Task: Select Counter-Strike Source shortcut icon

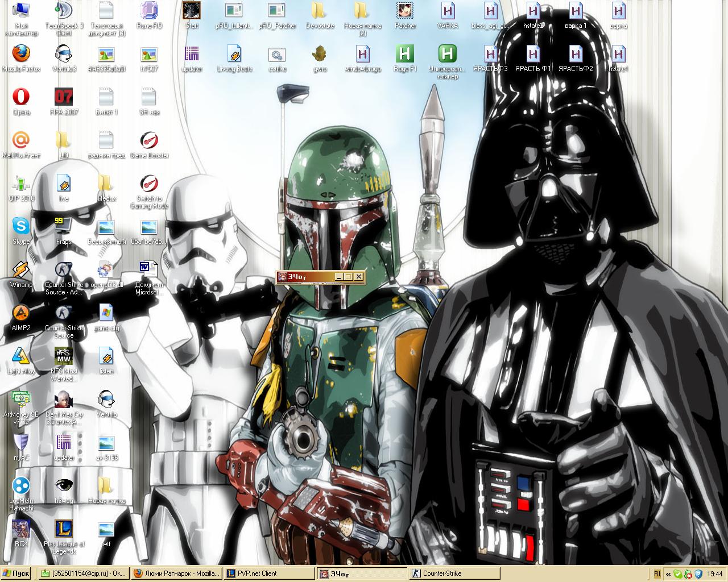Action: (64, 321)
